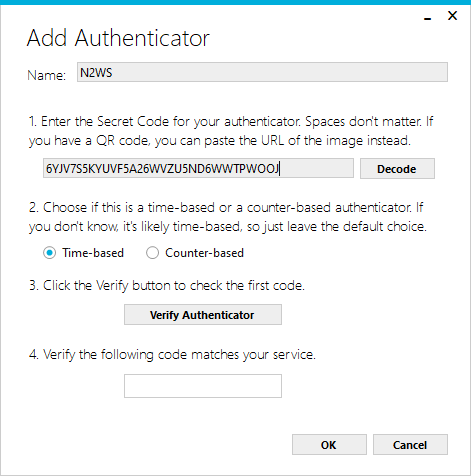Click the step 2 time-based instructions text
The height and width of the screenshot is (476, 471).
(228, 217)
